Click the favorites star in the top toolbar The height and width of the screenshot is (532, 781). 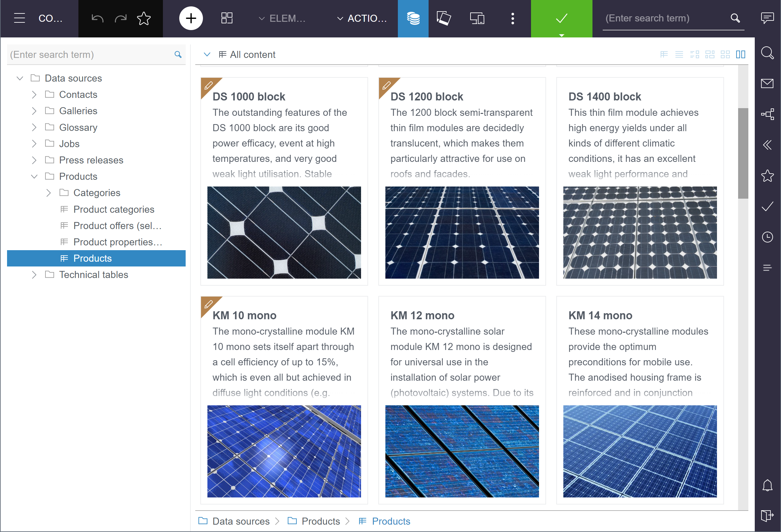[144, 18]
